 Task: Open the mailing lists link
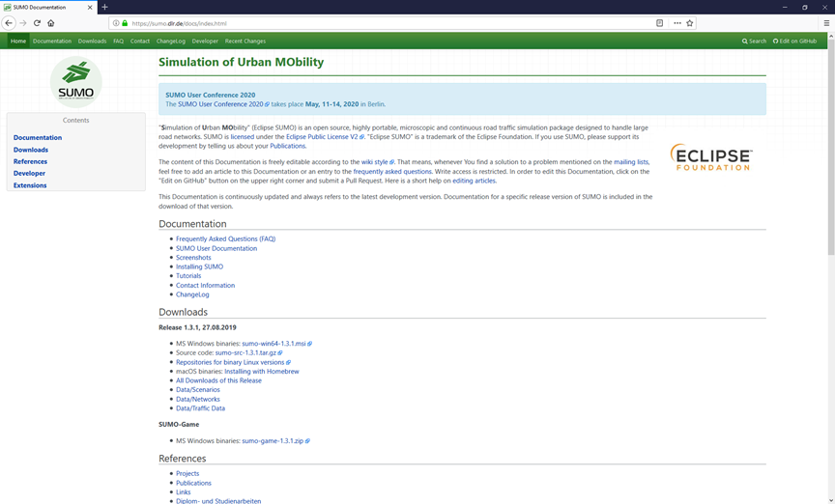tap(631, 162)
